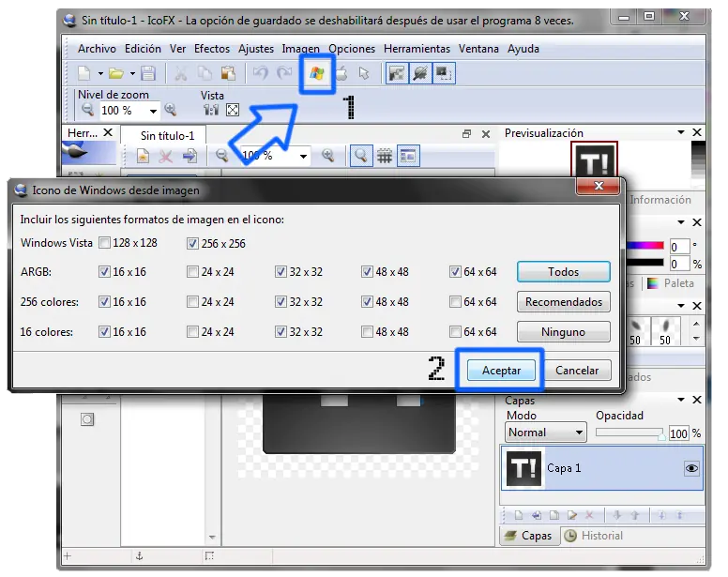Open dropdown arrow next to New file icon
728x577 pixels.
[x=100, y=73]
